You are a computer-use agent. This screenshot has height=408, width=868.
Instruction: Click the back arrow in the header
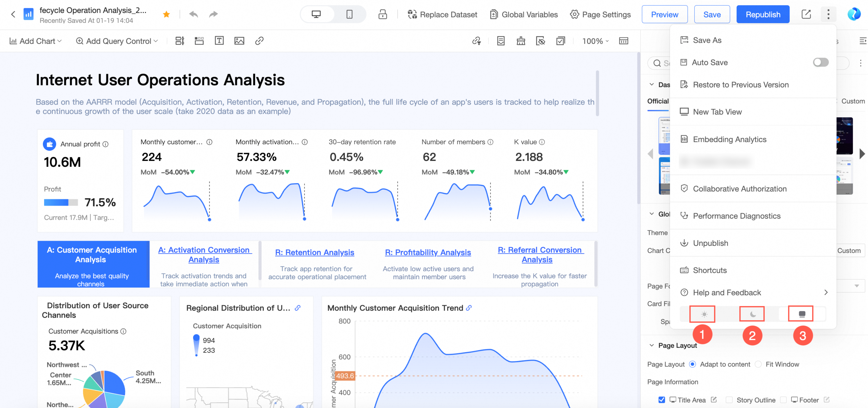click(13, 14)
